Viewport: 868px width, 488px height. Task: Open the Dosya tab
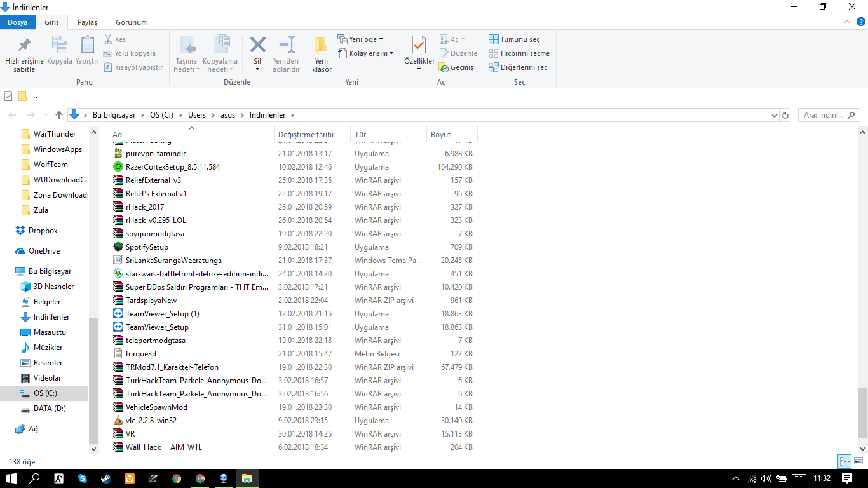(18, 22)
